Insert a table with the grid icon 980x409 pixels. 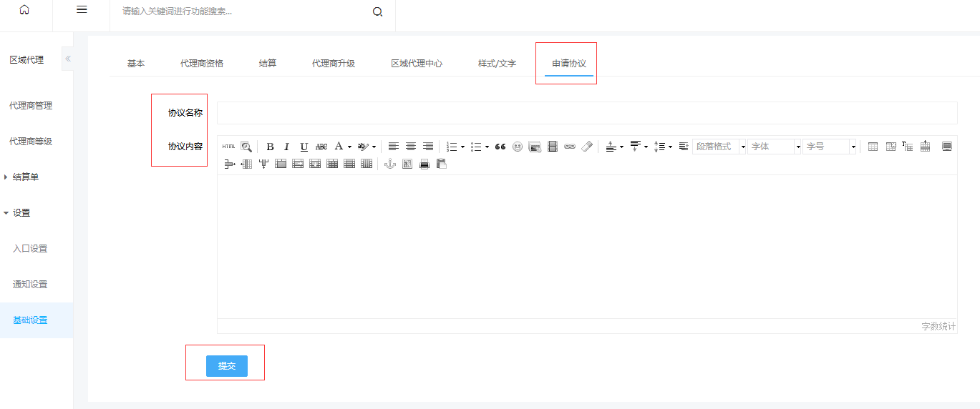point(873,147)
